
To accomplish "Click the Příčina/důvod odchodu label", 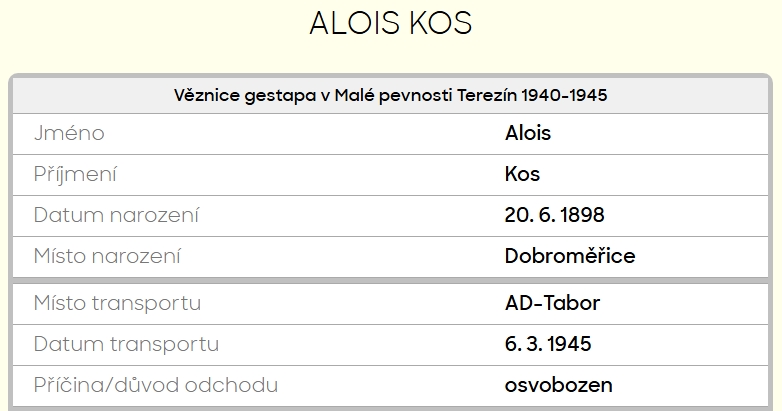I will tap(156, 385).
